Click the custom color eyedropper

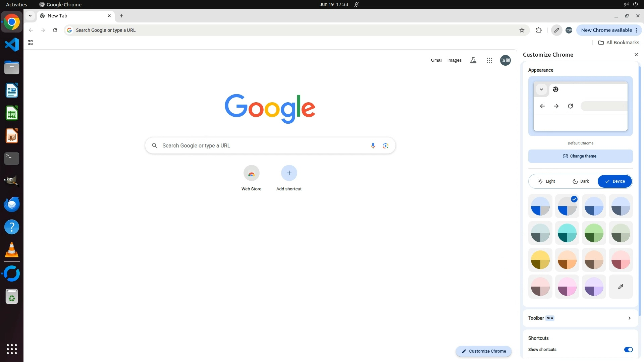621,287
